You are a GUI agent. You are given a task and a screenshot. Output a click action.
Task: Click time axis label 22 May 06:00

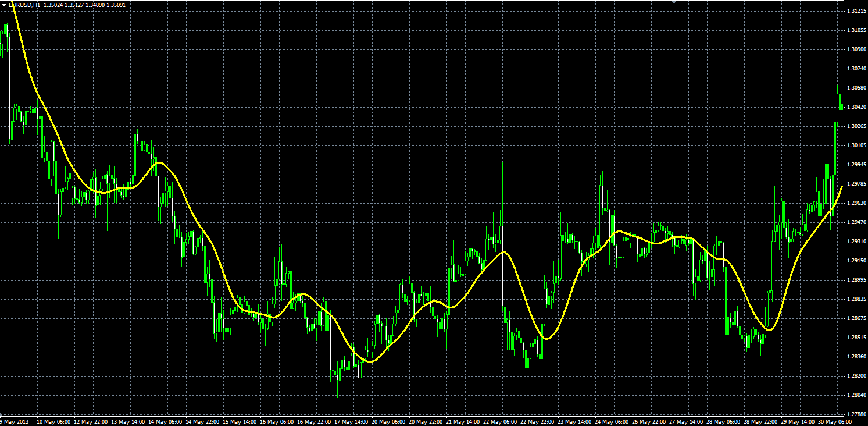pos(501,421)
